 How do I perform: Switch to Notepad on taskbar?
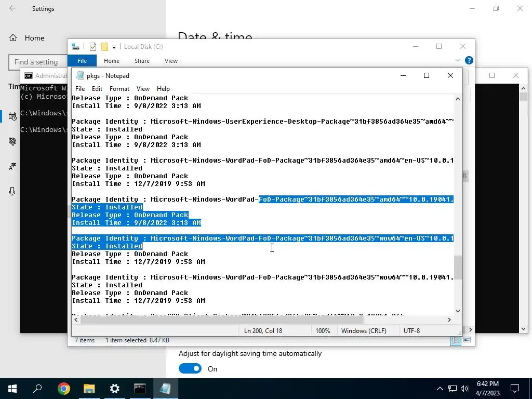tap(166, 389)
